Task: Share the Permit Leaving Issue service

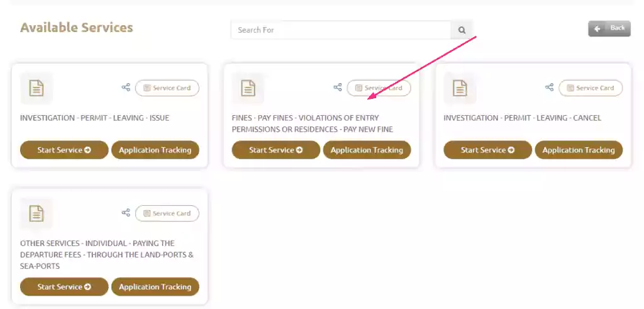Action: tap(126, 87)
